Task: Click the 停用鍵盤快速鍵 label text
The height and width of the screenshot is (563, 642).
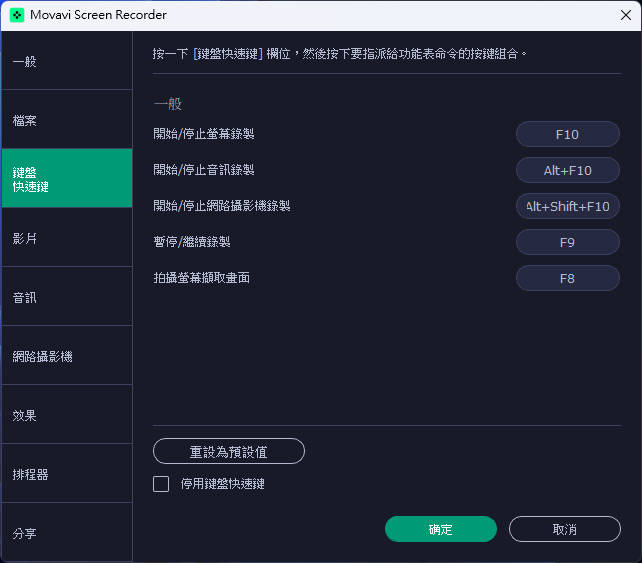Action: (223, 484)
